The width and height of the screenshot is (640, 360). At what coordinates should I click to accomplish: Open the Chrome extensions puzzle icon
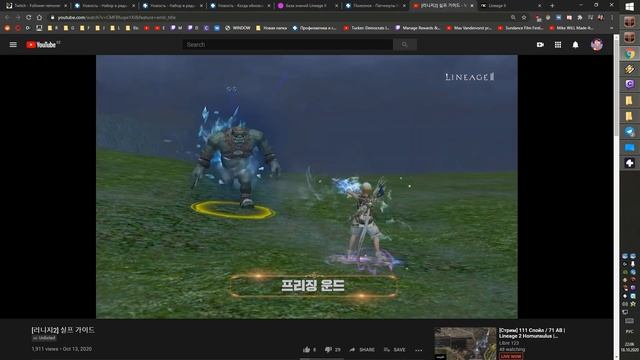coord(580,18)
